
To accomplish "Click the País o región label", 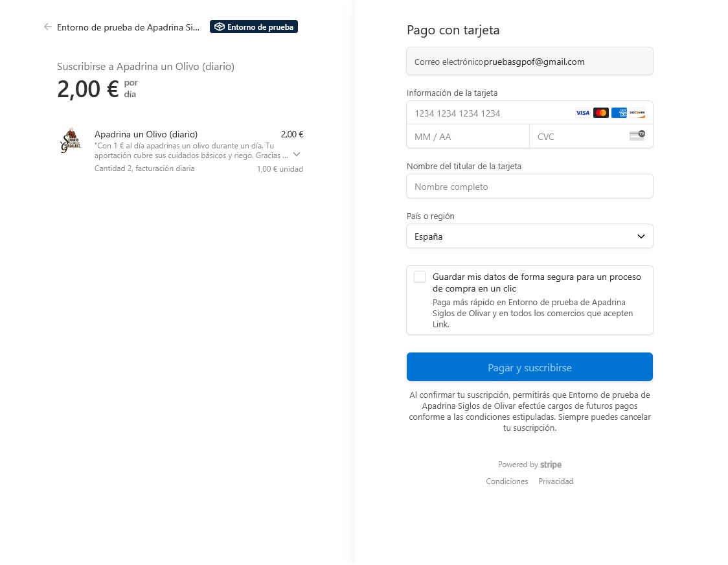I will click(x=431, y=216).
